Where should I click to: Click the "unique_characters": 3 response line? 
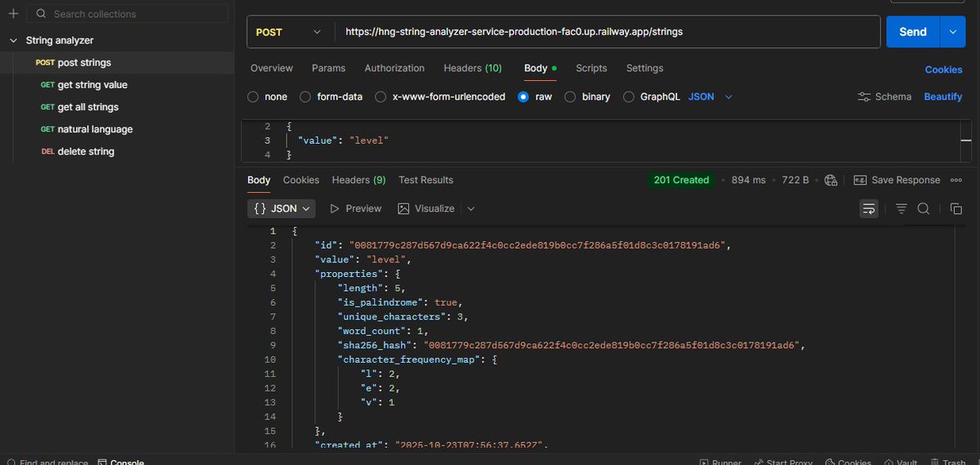click(403, 316)
